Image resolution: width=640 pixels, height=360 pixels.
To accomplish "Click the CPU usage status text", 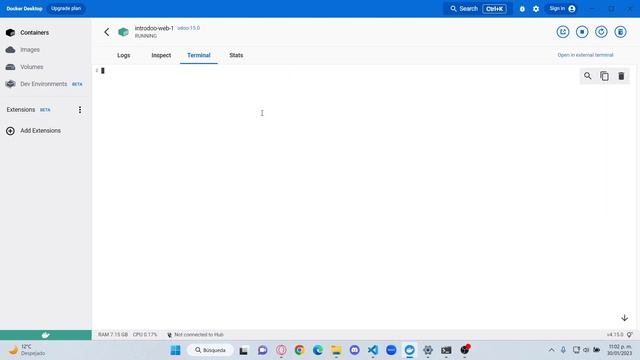I will [x=145, y=335].
